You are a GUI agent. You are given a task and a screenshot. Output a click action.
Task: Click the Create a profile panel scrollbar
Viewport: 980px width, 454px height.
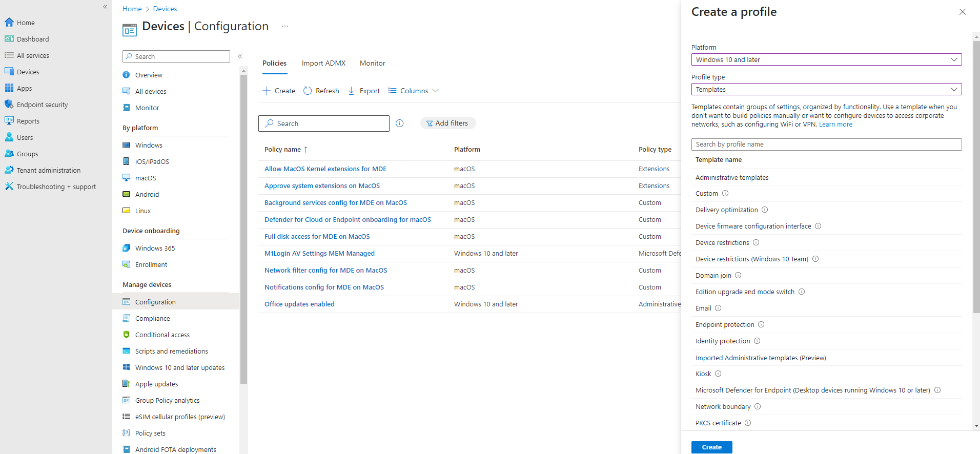point(976,176)
